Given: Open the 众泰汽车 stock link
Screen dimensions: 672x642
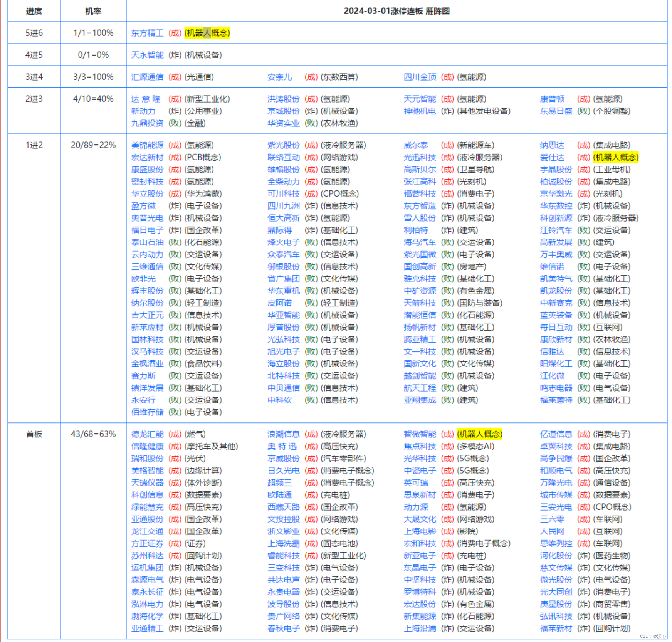Looking at the screenshot, I should 284,254.
